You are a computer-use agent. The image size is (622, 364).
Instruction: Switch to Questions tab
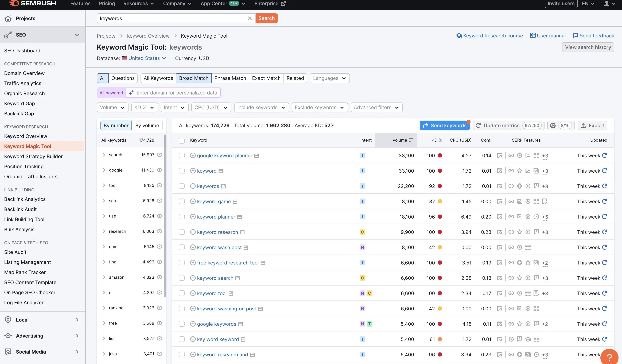click(x=123, y=78)
